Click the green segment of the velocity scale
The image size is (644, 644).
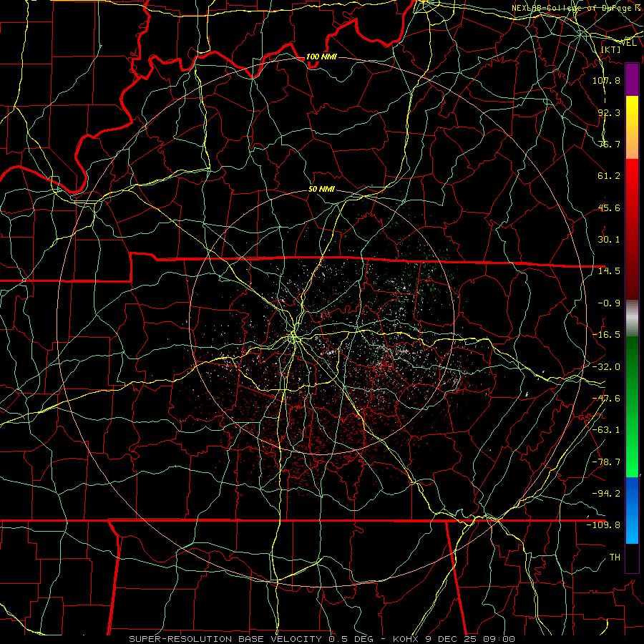(632, 406)
